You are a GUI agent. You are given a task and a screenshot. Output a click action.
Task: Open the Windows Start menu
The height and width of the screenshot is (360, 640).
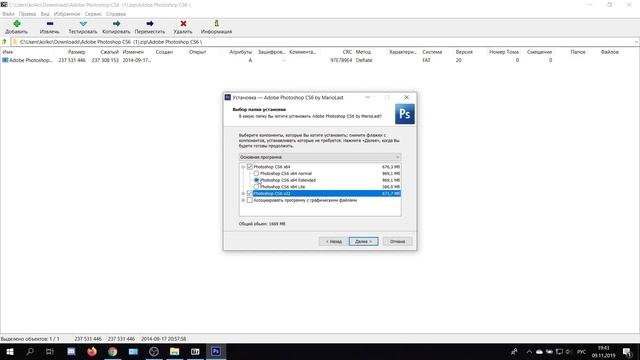[9, 351]
